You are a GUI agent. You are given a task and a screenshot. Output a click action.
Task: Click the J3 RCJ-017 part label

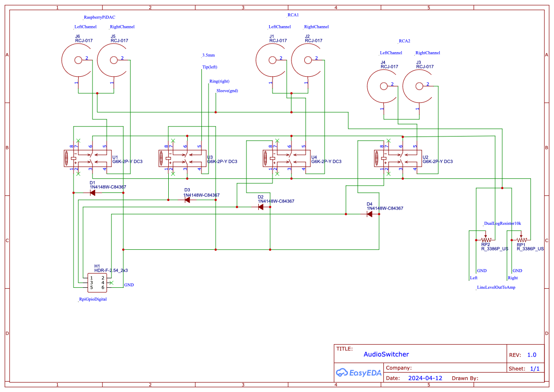coord(425,67)
